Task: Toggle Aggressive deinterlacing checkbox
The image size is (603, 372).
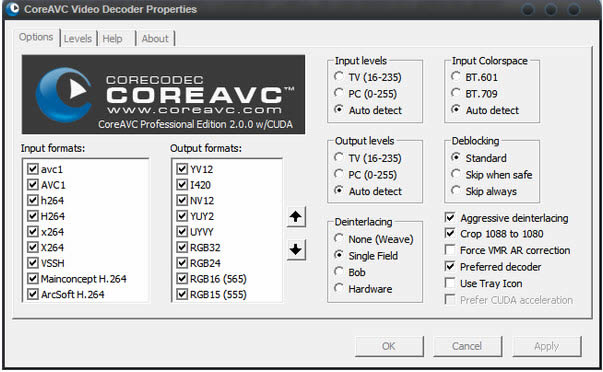Action: pos(450,217)
